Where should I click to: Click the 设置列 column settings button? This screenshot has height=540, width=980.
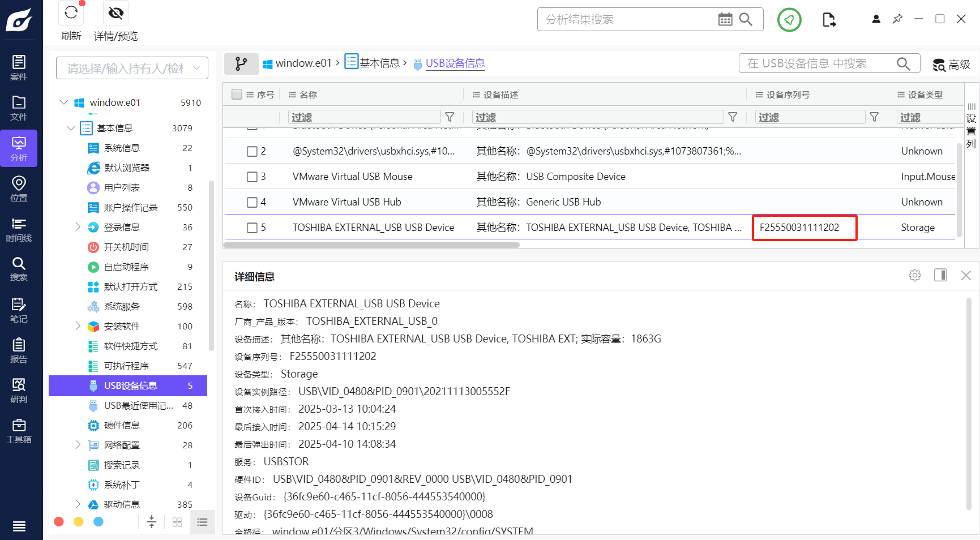coord(972,126)
